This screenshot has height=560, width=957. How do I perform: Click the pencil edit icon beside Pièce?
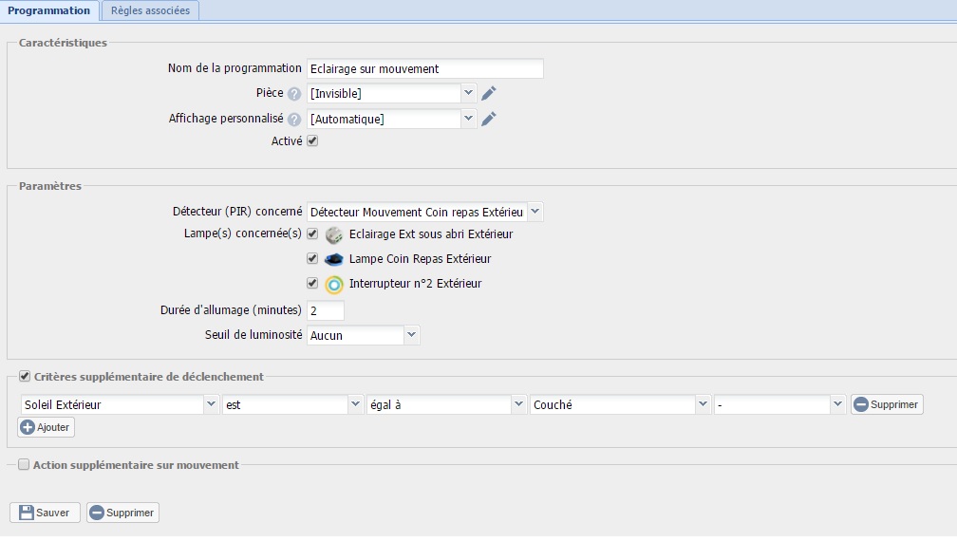[x=489, y=93]
